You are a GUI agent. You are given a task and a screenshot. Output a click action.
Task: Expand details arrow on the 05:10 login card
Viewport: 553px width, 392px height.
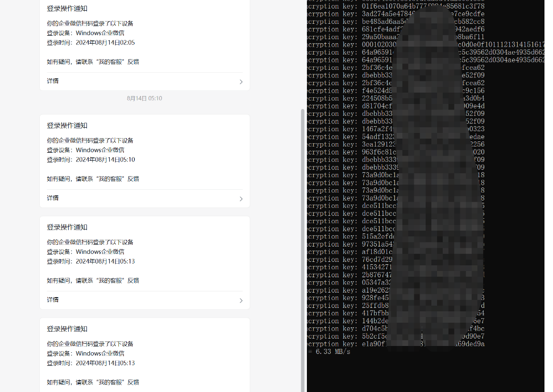tap(241, 199)
